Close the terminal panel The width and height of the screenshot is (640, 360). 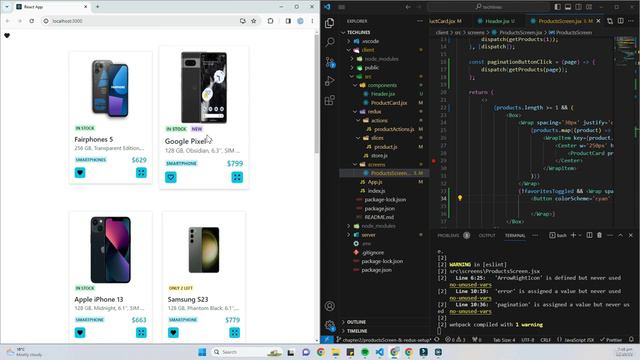point(631,235)
